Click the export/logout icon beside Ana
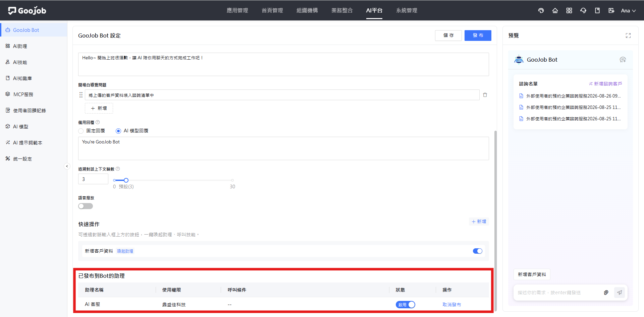This screenshot has height=317, width=644. (611, 10)
